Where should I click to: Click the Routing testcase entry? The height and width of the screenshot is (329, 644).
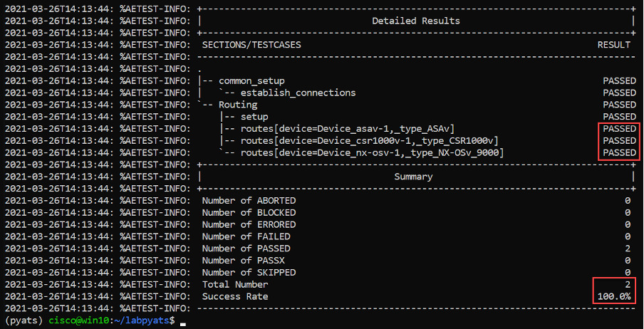(238, 105)
